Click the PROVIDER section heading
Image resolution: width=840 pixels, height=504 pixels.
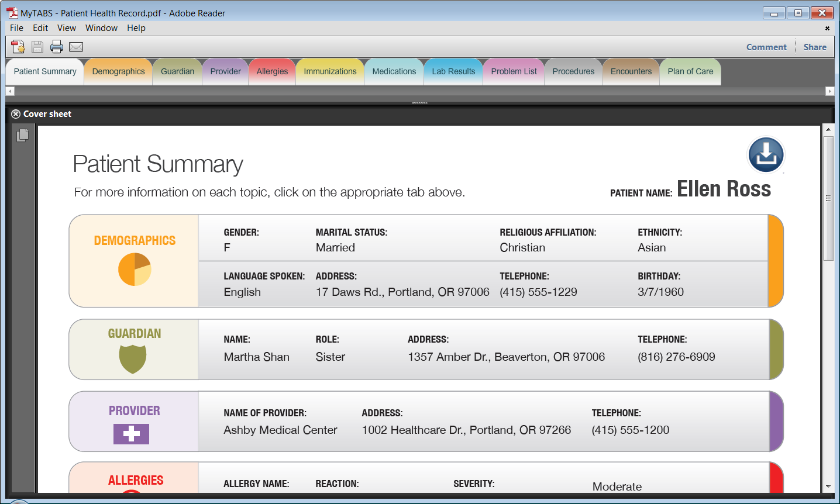point(135,411)
